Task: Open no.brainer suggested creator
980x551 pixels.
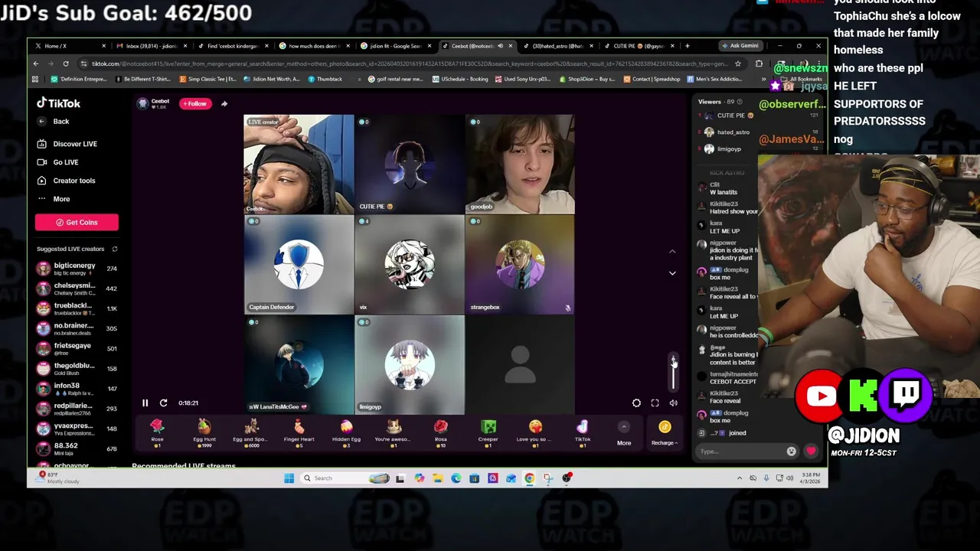Action: tap(77, 328)
